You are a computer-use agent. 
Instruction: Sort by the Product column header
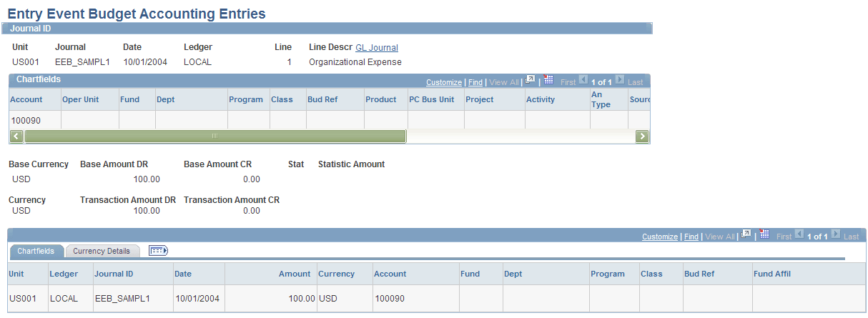pos(381,99)
